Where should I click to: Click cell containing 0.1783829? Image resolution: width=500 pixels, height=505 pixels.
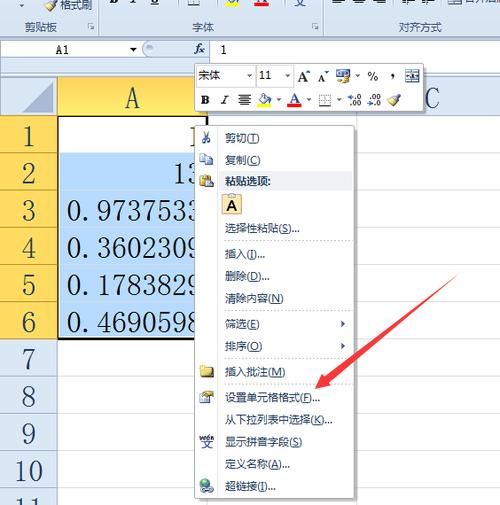pos(126,284)
